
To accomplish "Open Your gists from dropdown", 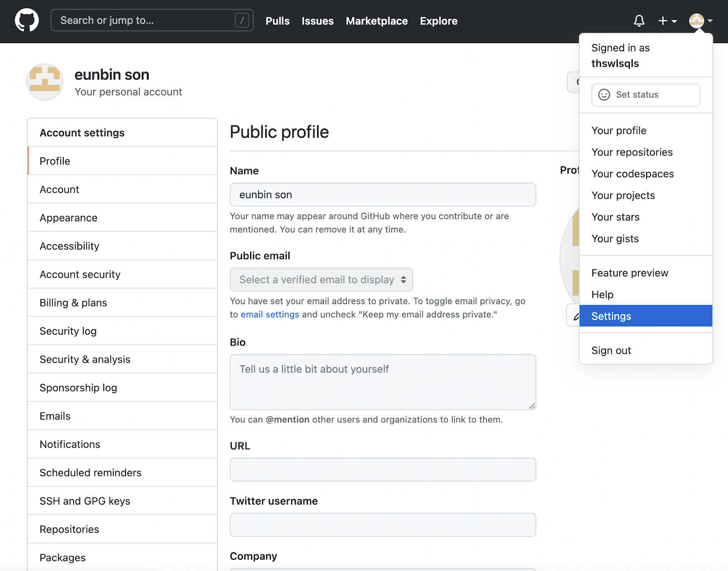I will [x=646, y=239].
